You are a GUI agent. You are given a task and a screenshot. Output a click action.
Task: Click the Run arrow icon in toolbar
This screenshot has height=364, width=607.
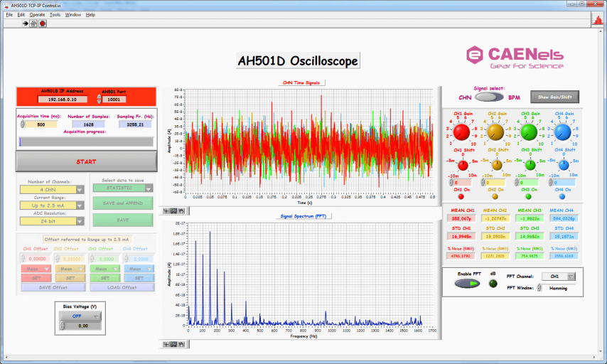click(26, 23)
